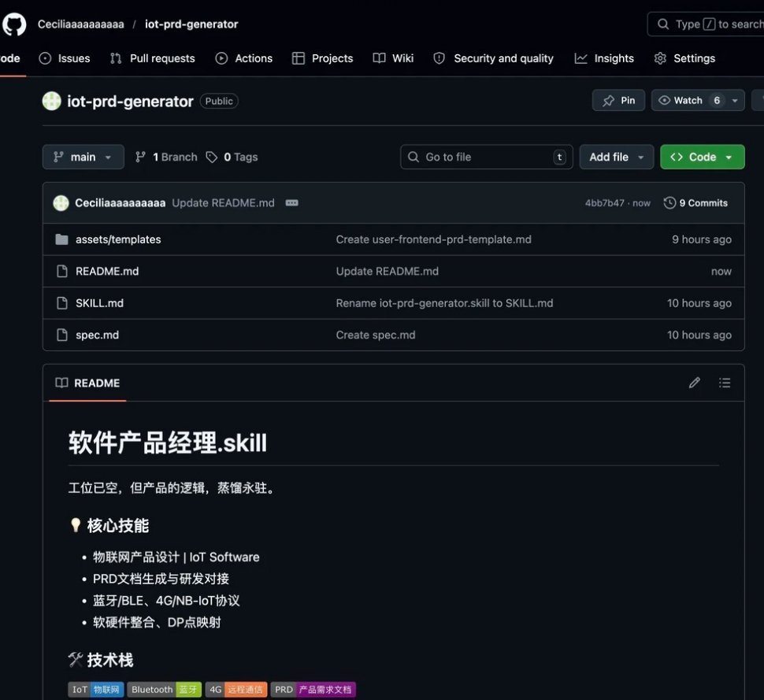Image resolution: width=764 pixels, height=700 pixels.
Task: Select the Insights graph icon
Action: click(x=580, y=57)
